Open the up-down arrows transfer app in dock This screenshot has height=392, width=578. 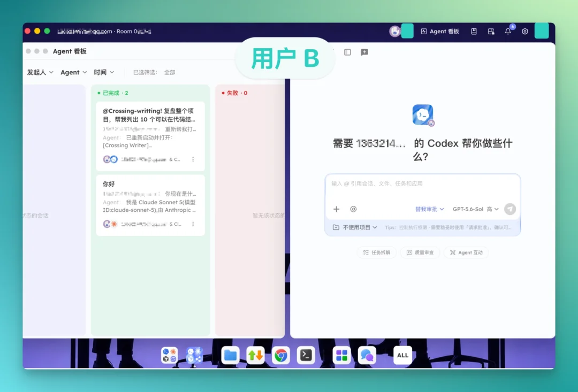[x=255, y=356]
